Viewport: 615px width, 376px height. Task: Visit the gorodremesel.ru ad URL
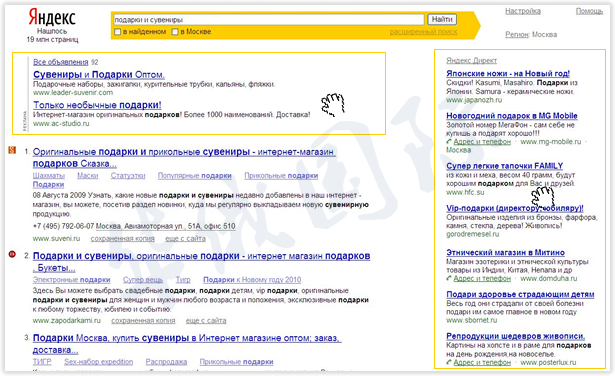point(473,234)
